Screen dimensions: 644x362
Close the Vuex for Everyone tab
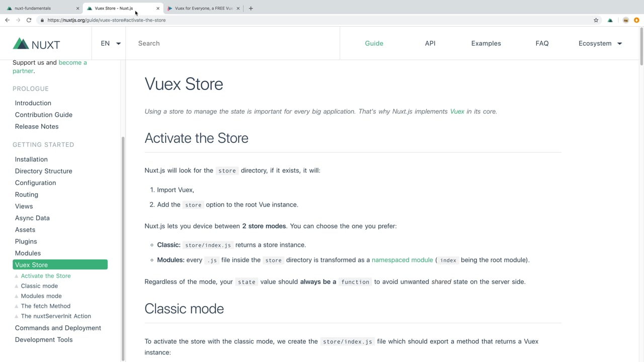click(238, 9)
